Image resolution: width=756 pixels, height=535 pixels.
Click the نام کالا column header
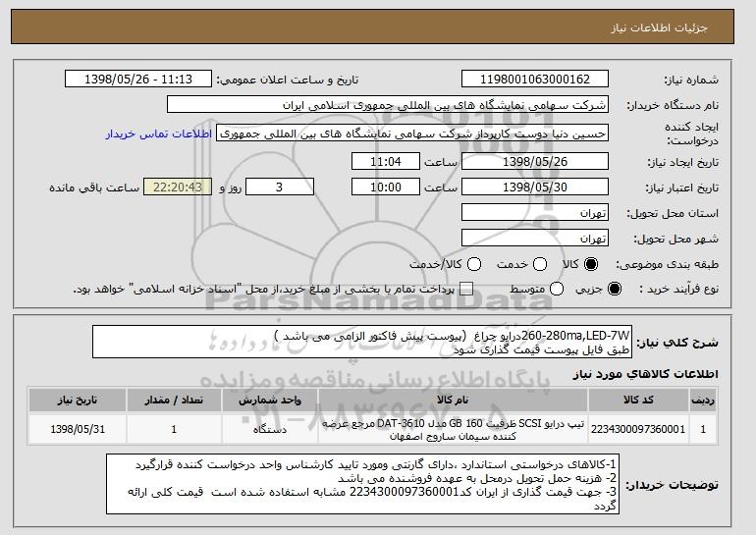click(x=453, y=401)
